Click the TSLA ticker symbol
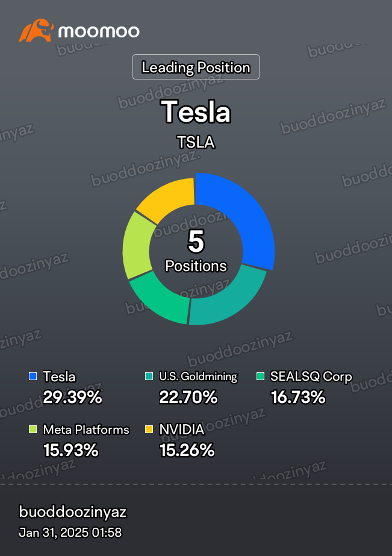 click(196, 142)
